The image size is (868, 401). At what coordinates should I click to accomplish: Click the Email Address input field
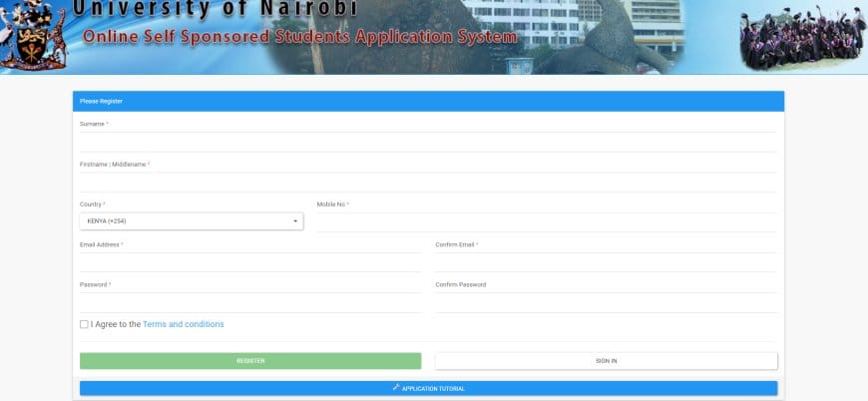click(250, 262)
